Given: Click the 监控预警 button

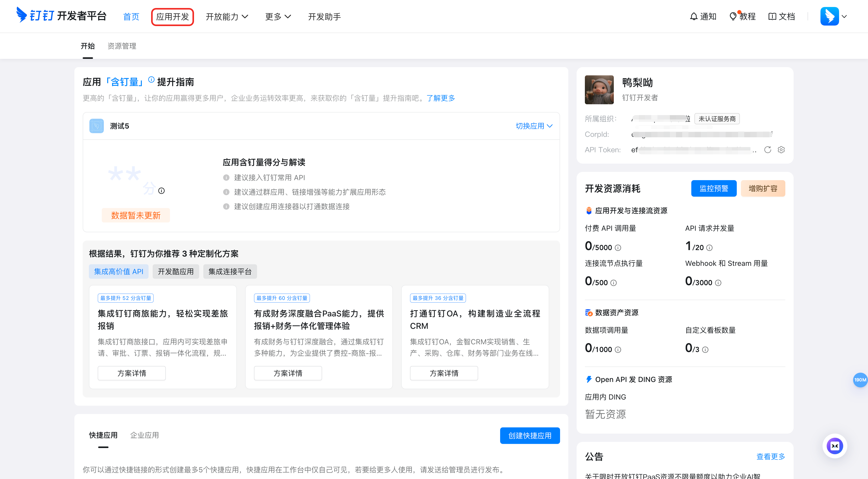Looking at the screenshot, I should tap(714, 188).
